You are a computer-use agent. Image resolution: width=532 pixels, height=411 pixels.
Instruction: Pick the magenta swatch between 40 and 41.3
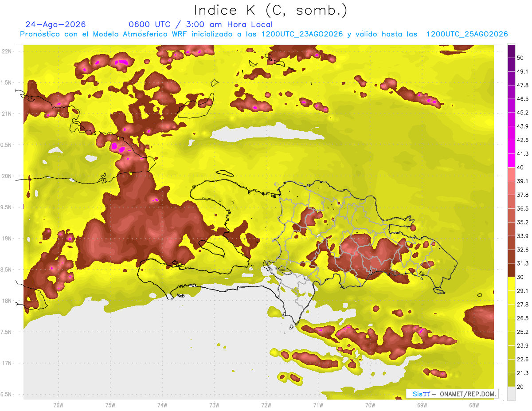point(511,160)
